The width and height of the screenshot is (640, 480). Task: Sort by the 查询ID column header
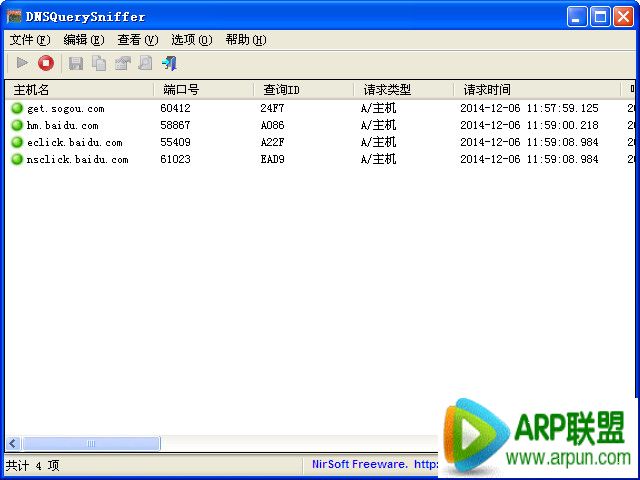304,89
